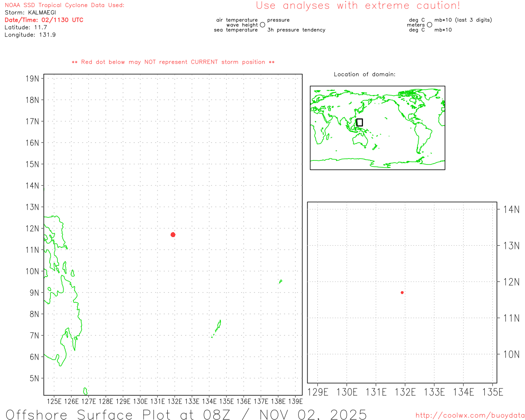Screen dimensions: 525x420
Task: Click the 14N axis label on inset map
Action: tap(511, 210)
